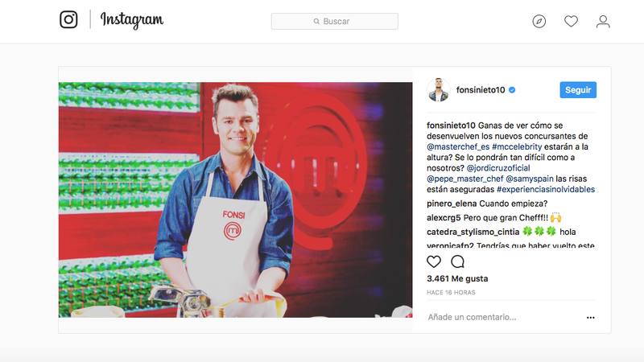Open fonsinieto10 profile avatar

[439, 90]
